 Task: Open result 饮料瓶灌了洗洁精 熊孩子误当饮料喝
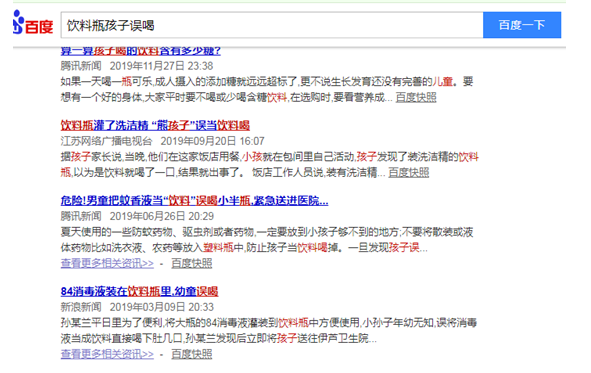click(x=155, y=125)
